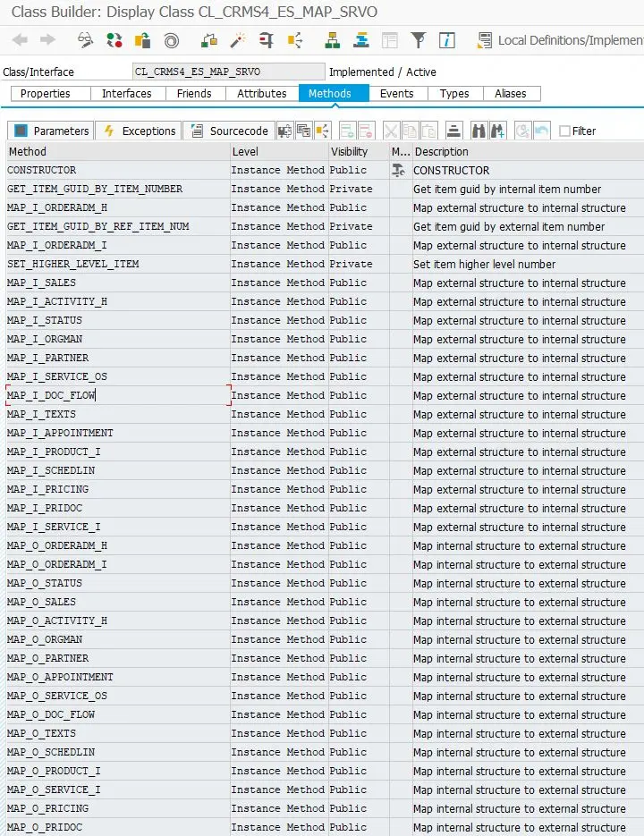The image size is (644, 836).
Task: Click the Exceptions button
Action: pyautogui.click(x=139, y=131)
